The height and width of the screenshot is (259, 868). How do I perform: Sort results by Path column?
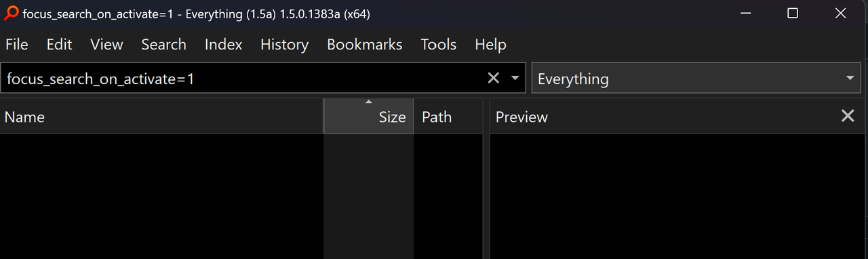[448, 117]
